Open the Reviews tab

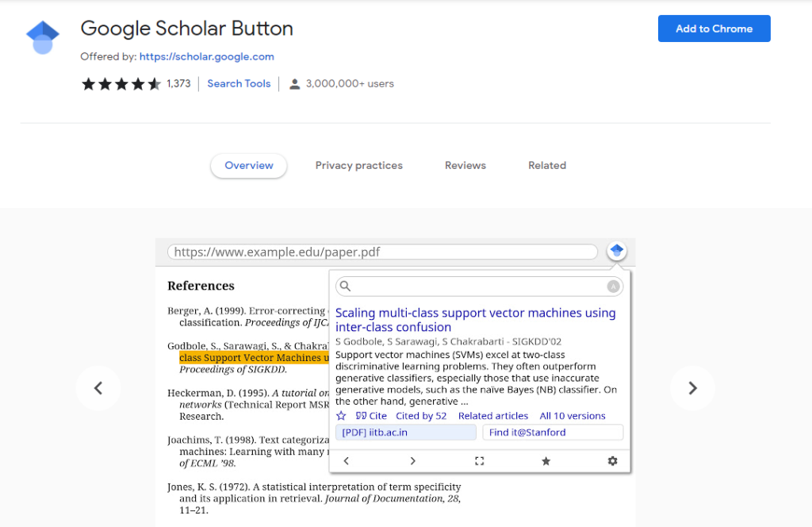[465, 166]
